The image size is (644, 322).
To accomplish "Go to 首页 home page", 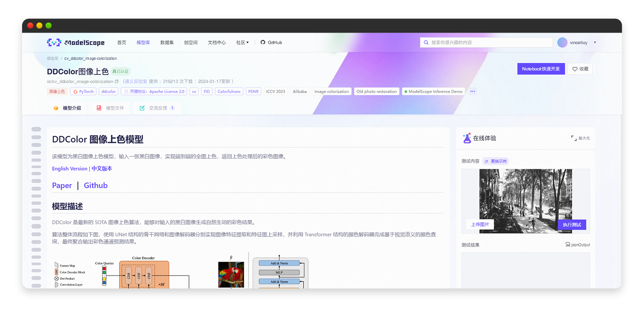I will pyautogui.click(x=121, y=42).
